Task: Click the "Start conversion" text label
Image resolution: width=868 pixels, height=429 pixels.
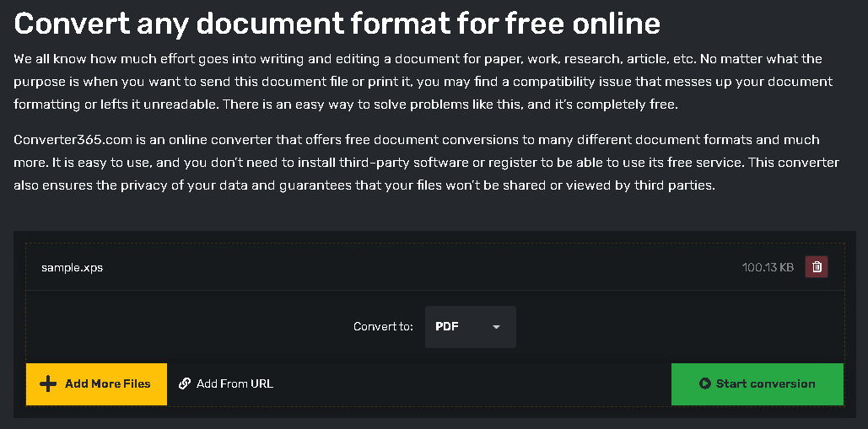Action: coord(765,383)
